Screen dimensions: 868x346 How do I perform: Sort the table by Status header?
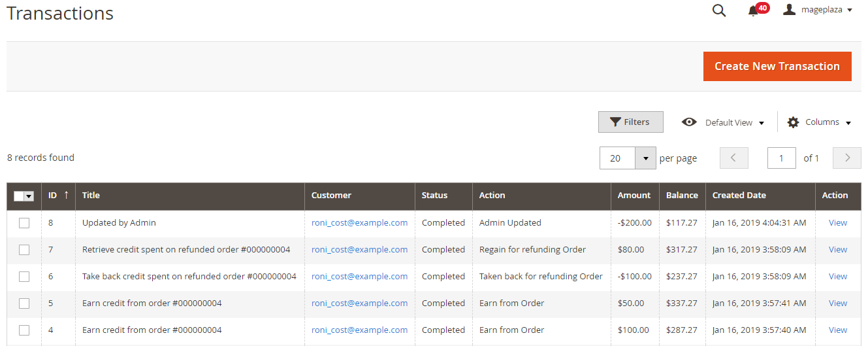coord(434,195)
